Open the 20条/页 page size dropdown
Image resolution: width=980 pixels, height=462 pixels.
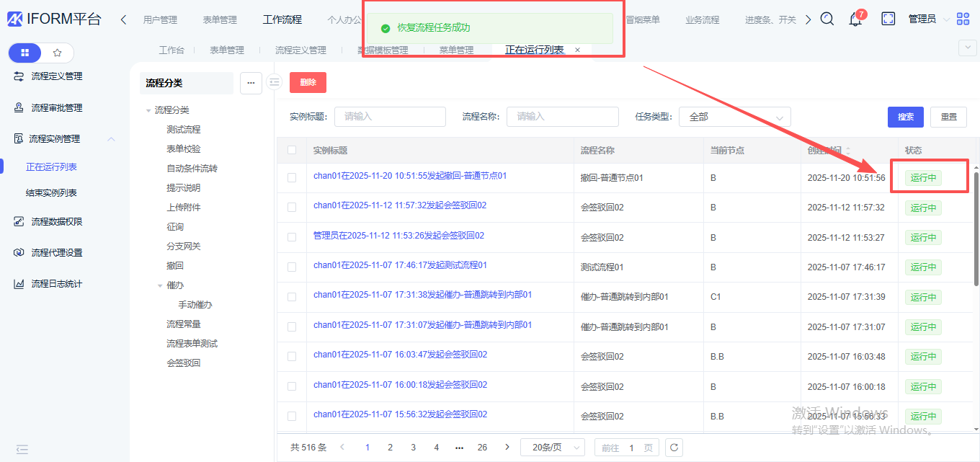[553, 448]
